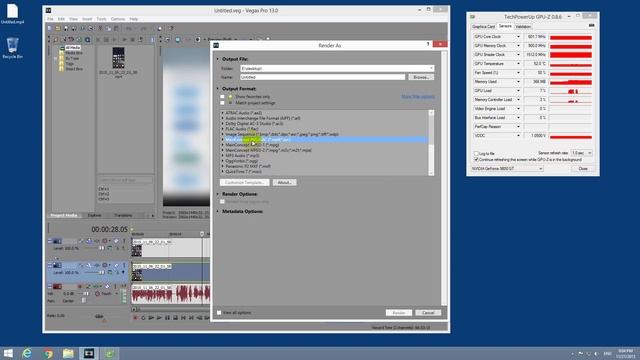Open the NVIDIA GeForce card selector dropdown

click(x=507, y=169)
